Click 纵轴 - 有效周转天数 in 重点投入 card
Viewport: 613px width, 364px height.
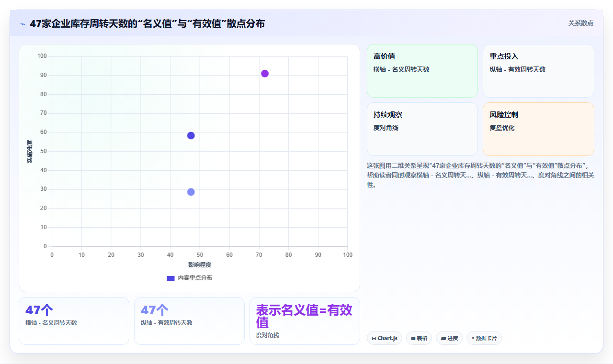[x=517, y=69]
